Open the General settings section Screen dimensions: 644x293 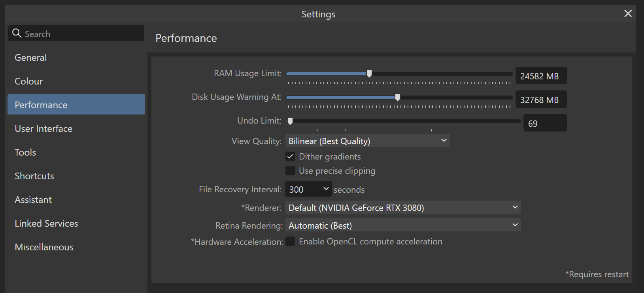31,58
